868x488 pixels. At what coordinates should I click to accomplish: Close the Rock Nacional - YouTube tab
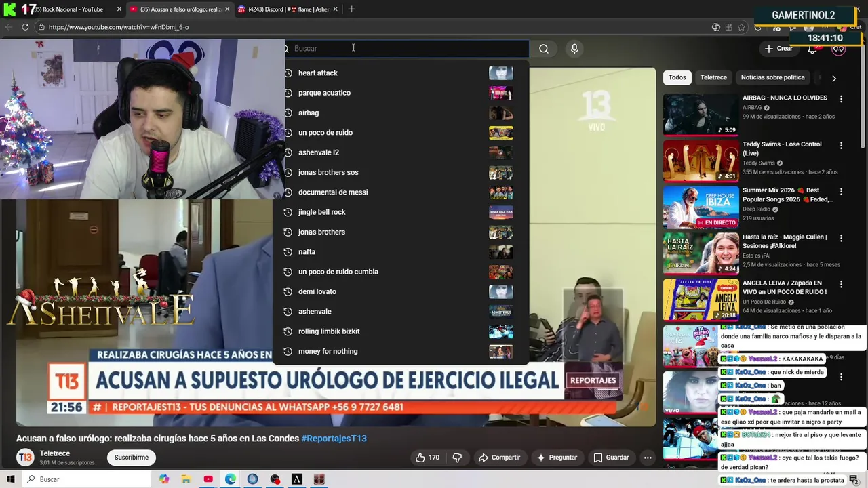click(x=119, y=9)
